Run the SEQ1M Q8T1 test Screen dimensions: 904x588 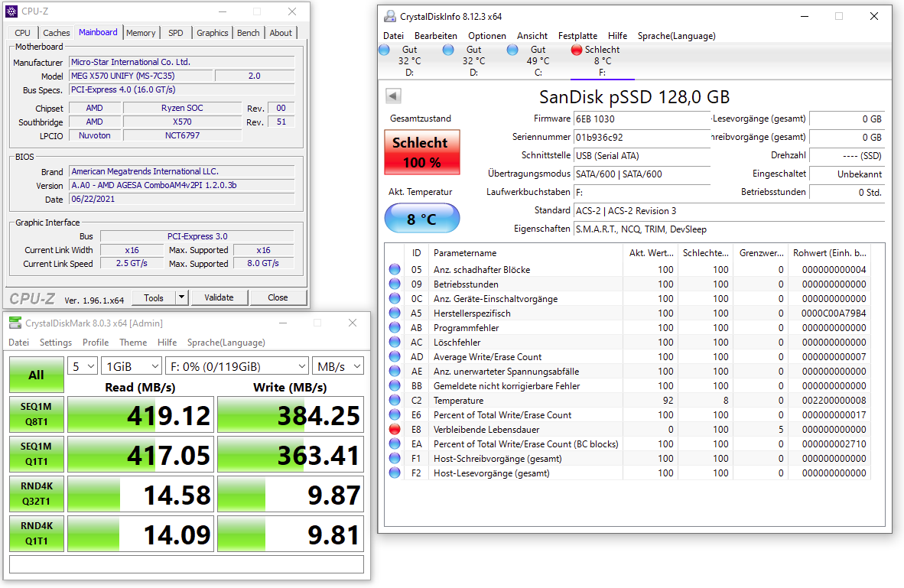tap(36, 414)
